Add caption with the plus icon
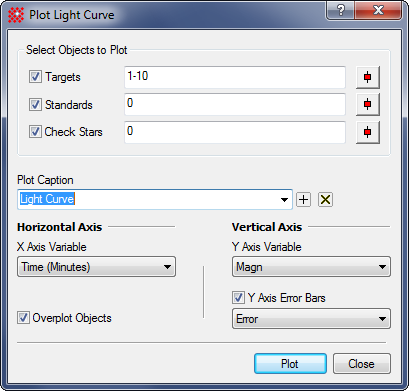Viewport: 409px width, 391px height. click(x=303, y=200)
